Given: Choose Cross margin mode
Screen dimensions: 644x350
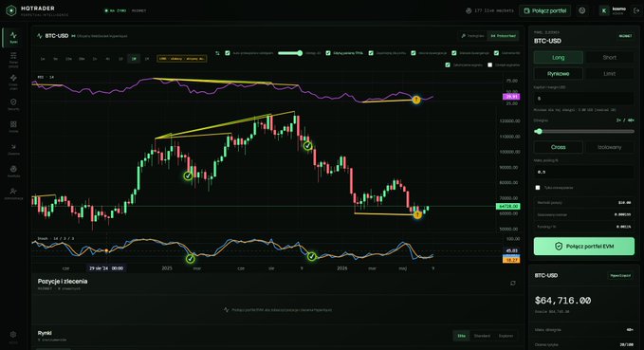Looking at the screenshot, I should [558, 147].
